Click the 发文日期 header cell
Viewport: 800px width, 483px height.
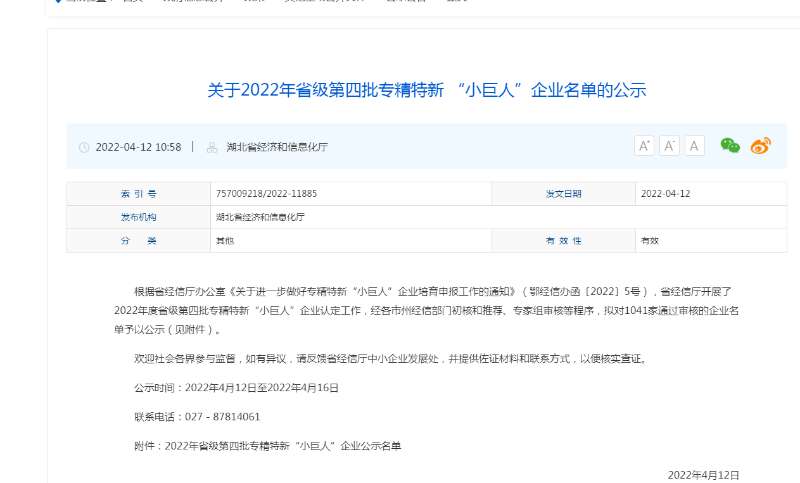563,193
